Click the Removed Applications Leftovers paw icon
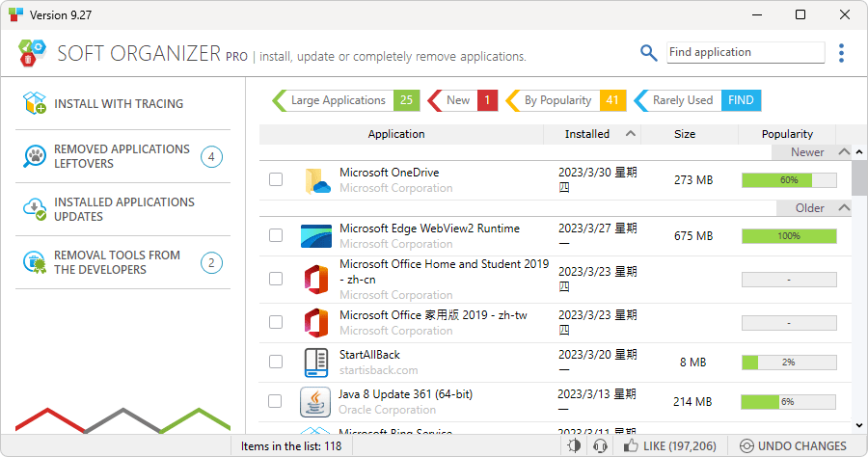 [x=35, y=156]
